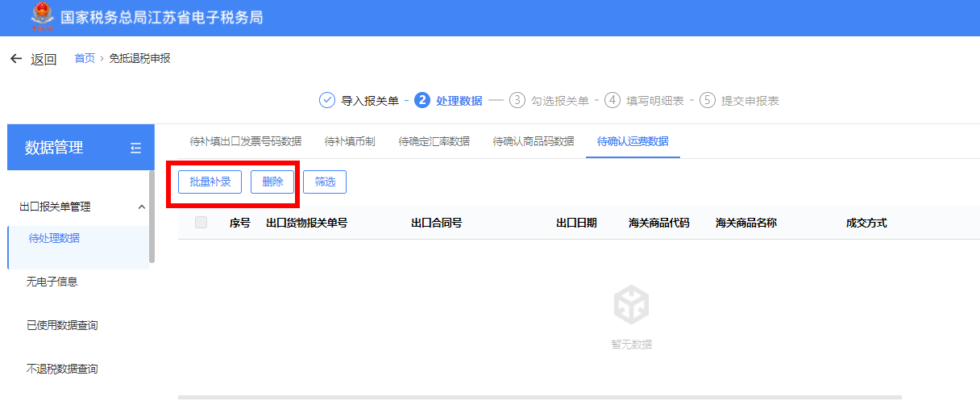The width and height of the screenshot is (980, 401).
Task: Click step 2 circle 处理数据
Action: click(422, 100)
